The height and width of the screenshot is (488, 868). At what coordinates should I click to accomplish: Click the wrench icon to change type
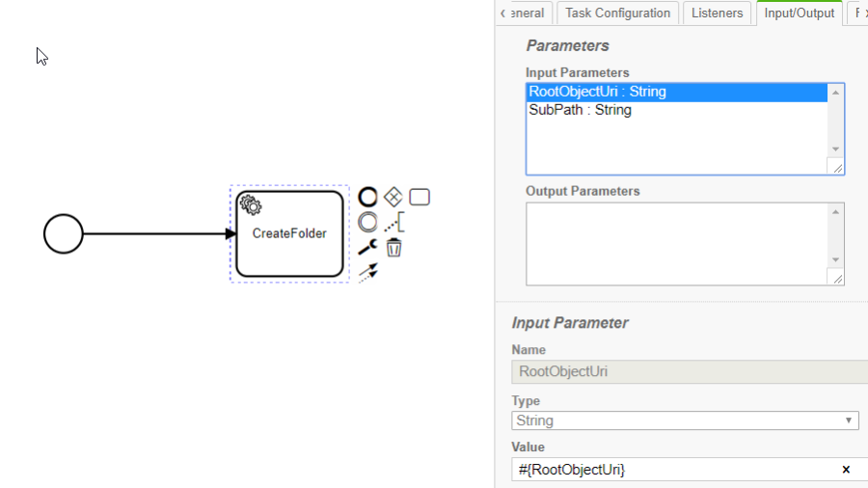click(367, 248)
